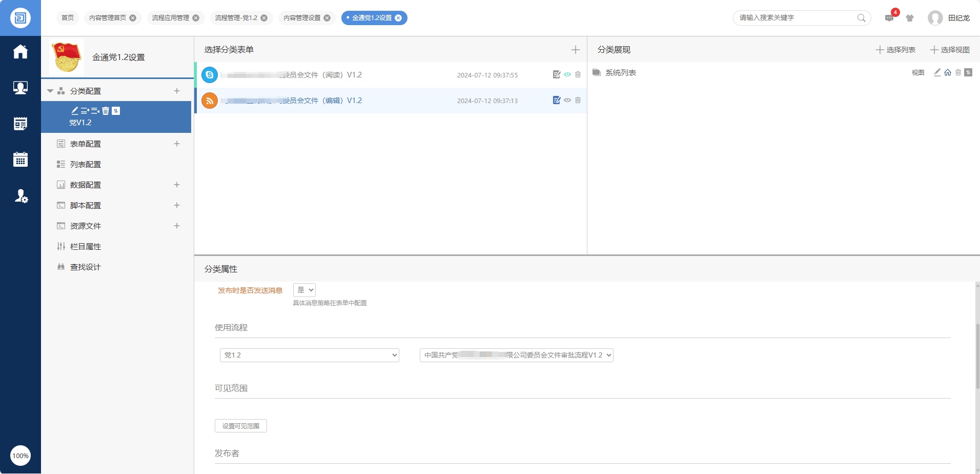Click the orange RSS icon of the 编辑 V1.2 row

click(x=210, y=101)
